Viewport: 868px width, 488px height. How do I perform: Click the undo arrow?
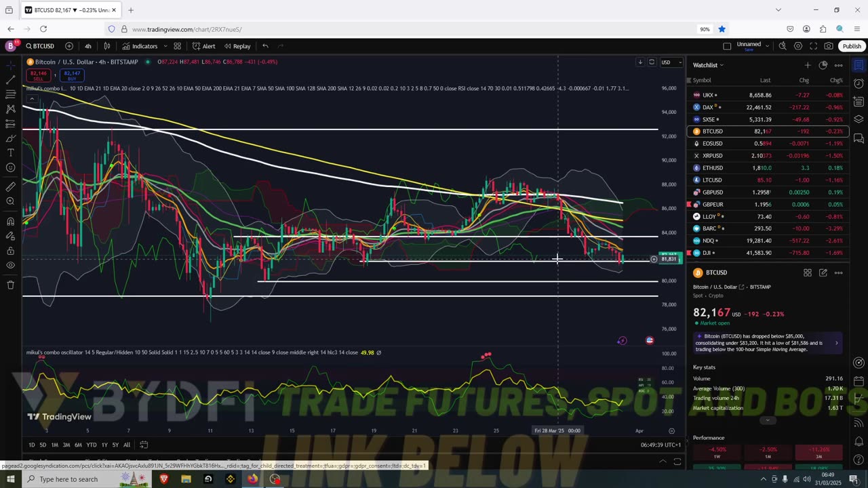tap(265, 46)
